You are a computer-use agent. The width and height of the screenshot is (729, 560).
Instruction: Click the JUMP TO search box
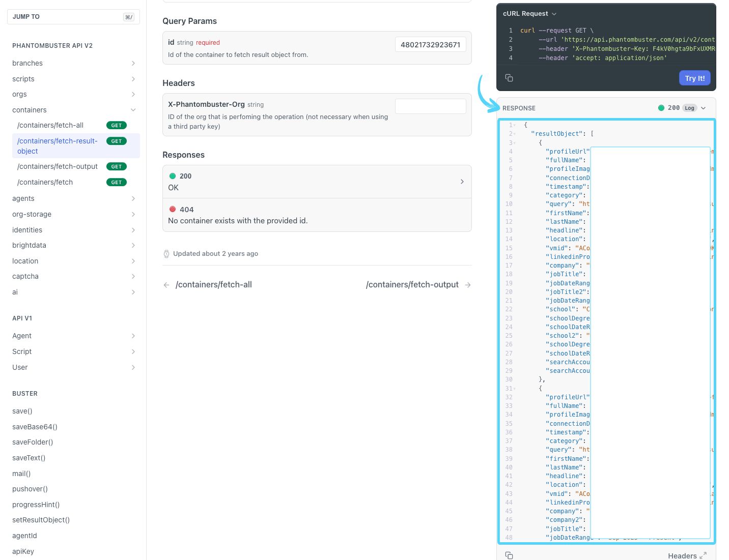pyautogui.click(x=73, y=17)
